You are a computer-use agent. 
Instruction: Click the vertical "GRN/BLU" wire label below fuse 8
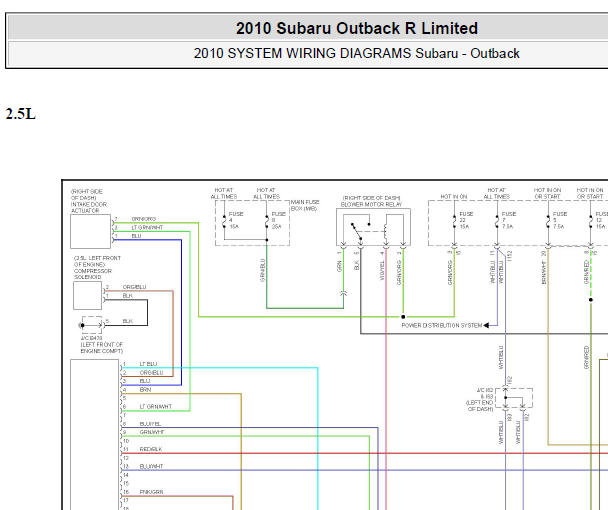[263, 270]
